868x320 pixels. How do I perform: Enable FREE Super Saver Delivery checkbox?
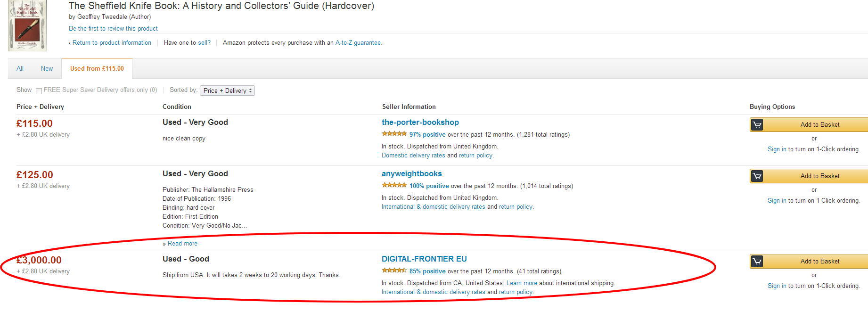tap(39, 90)
